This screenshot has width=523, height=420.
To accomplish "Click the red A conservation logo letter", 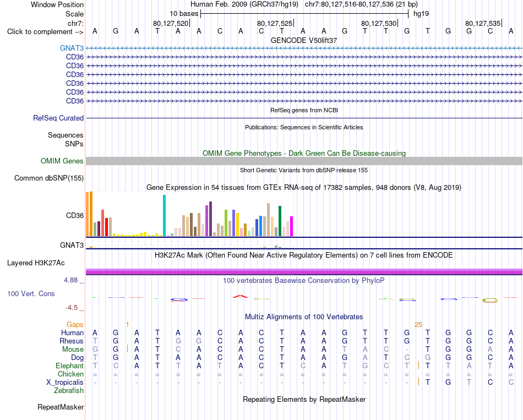I will (241, 296).
